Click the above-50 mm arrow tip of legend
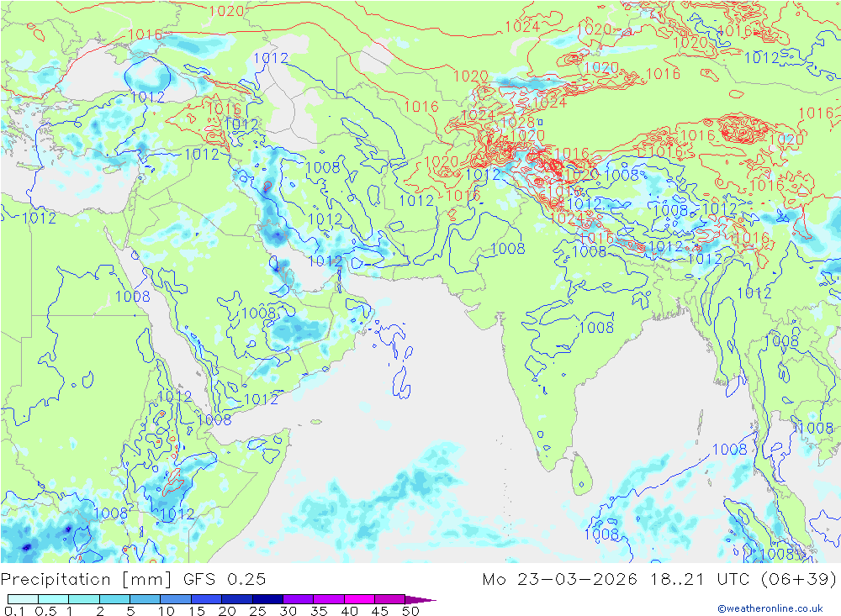Viewport: 841px width, 616px height. [x=420, y=599]
